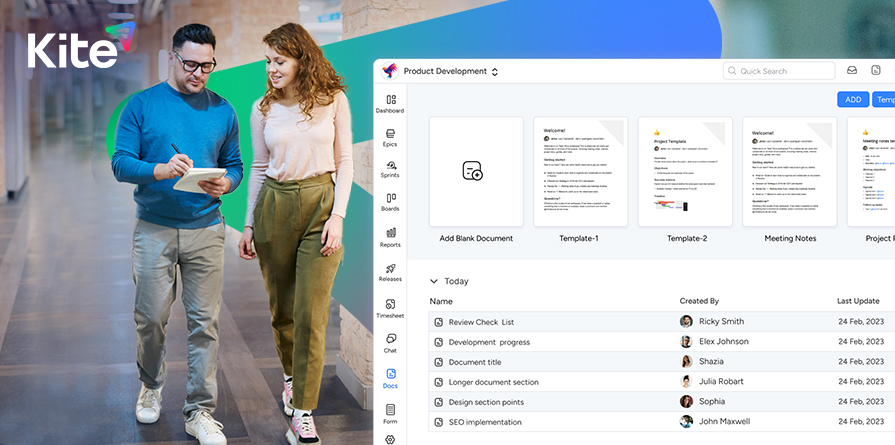
Task: Open the Epics sidebar item
Action: tap(390, 137)
